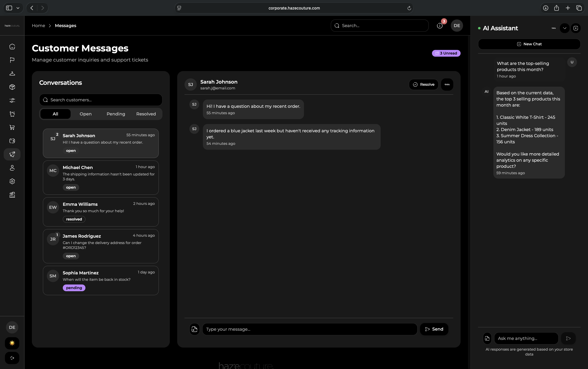
Task: Open the wallet payments icon
Action: 12,141
